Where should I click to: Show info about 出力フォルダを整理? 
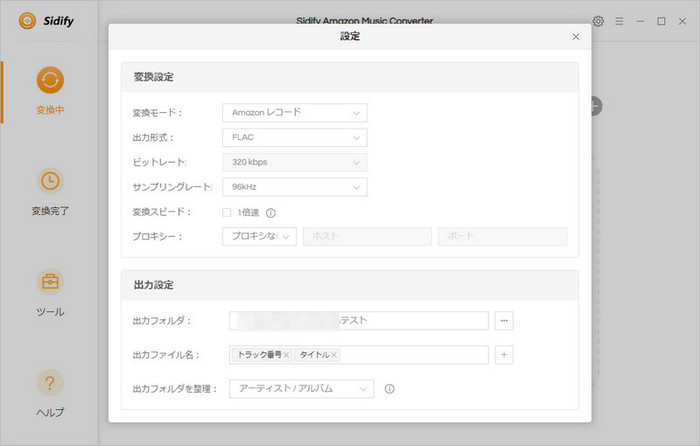[x=389, y=389]
